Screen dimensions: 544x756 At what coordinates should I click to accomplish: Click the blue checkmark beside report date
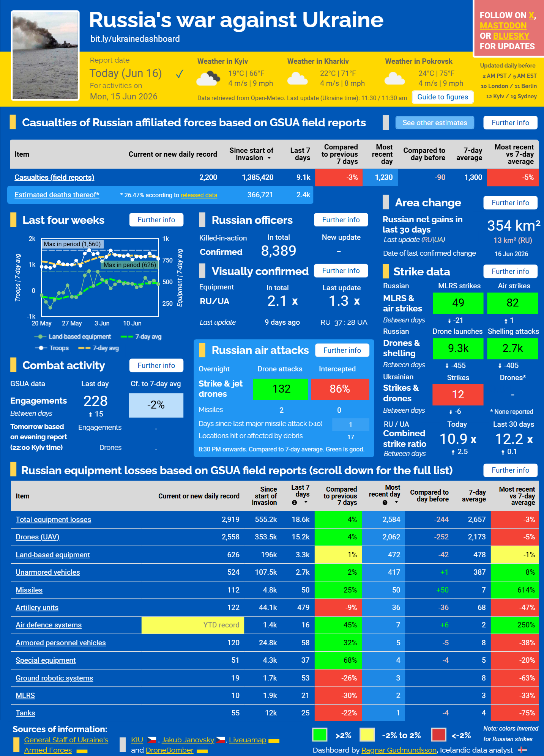(x=180, y=74)
